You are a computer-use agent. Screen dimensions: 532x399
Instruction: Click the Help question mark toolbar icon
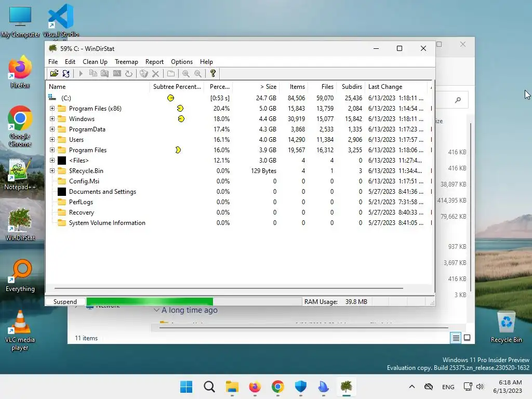point(212,73)
